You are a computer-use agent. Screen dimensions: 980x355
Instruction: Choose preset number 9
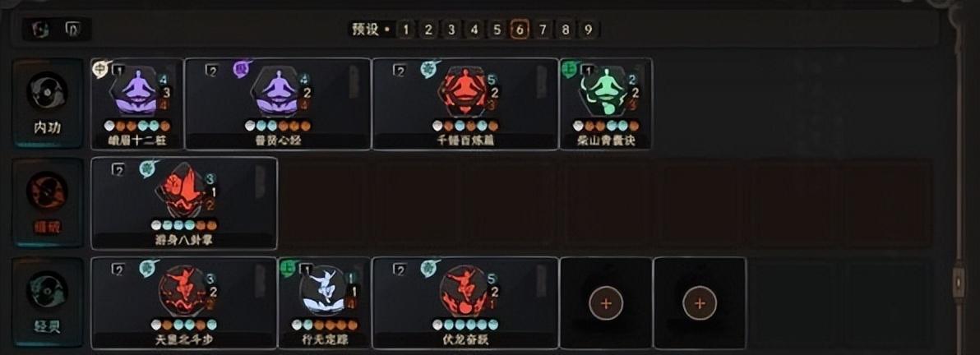point(588,30)
